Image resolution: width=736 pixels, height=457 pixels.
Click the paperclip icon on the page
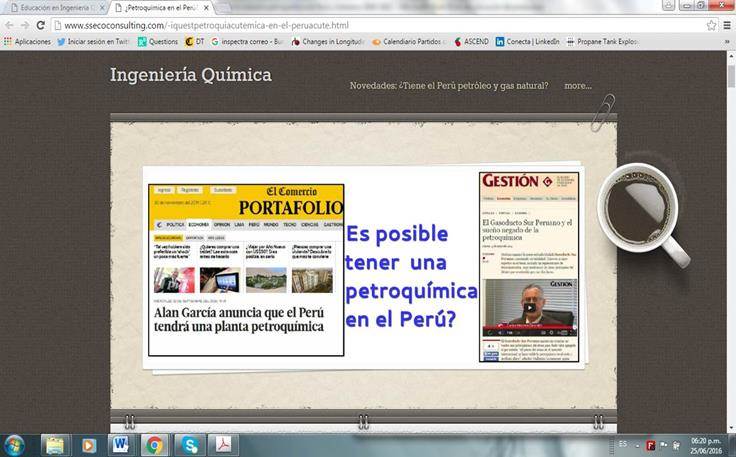pos(603,113)
